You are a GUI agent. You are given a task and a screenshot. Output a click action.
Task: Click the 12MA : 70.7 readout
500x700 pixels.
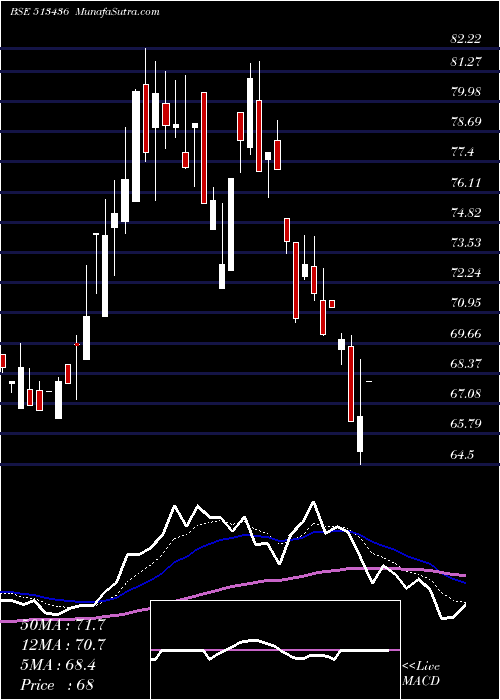[63, 645]
